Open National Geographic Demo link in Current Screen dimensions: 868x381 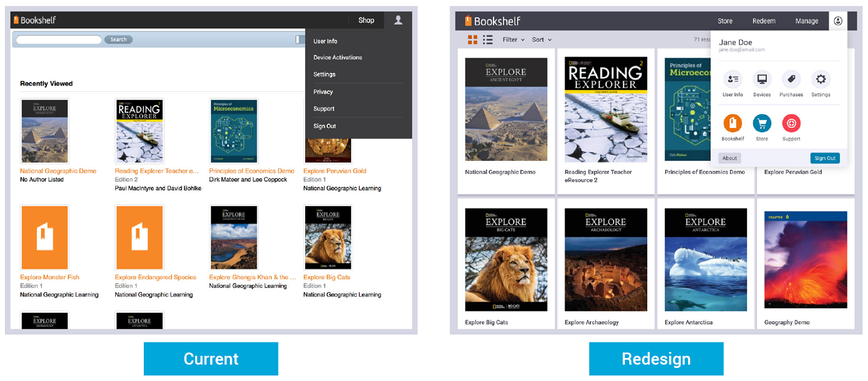pos(58,171)
